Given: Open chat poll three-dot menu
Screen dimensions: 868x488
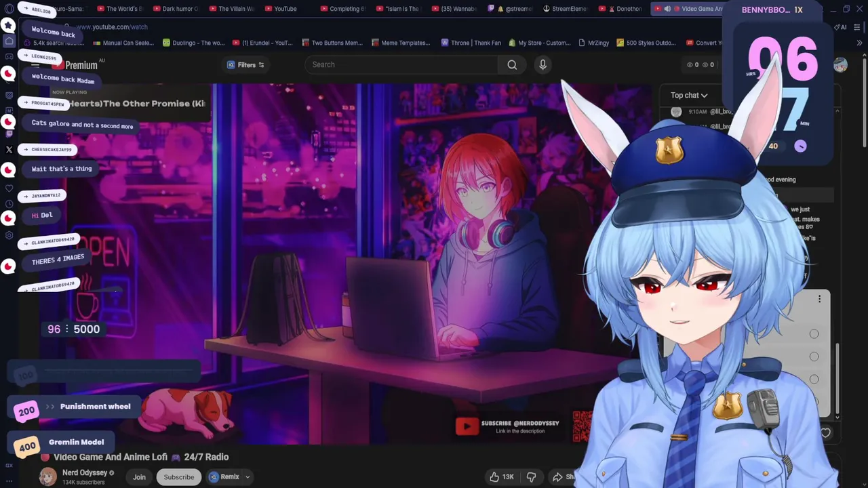Looking at the screenshot, I should coord(819,299).
